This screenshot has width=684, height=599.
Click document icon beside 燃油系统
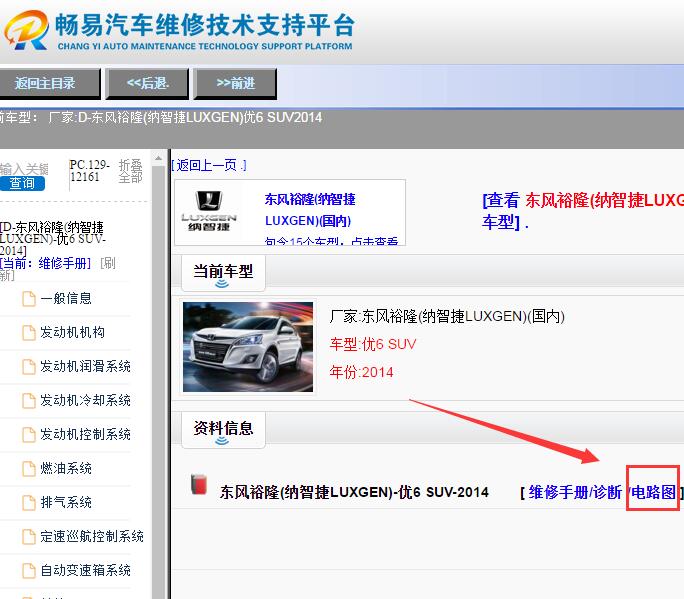click(x=29, y=469)
